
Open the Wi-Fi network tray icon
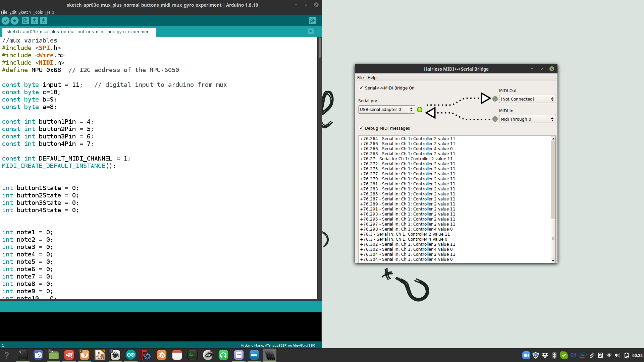609,355
